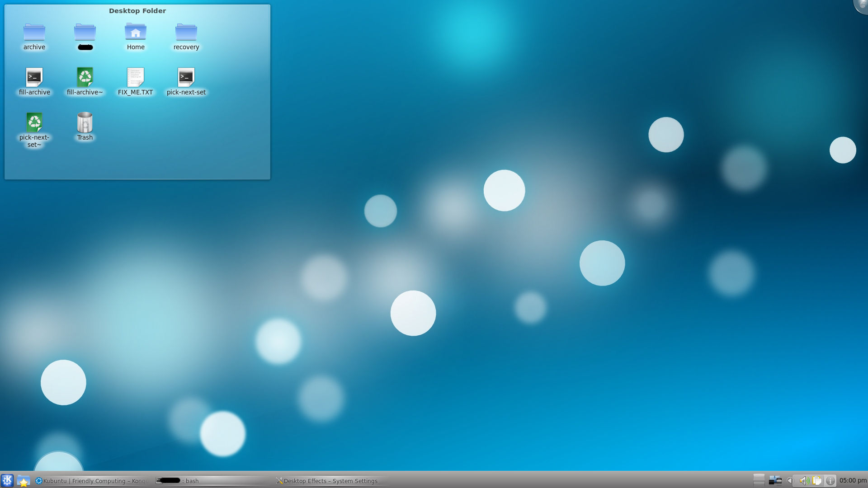The width and height of the screenshot is (868, 488).
Task: Click the 05:00 pm clock
Action: 853,481
